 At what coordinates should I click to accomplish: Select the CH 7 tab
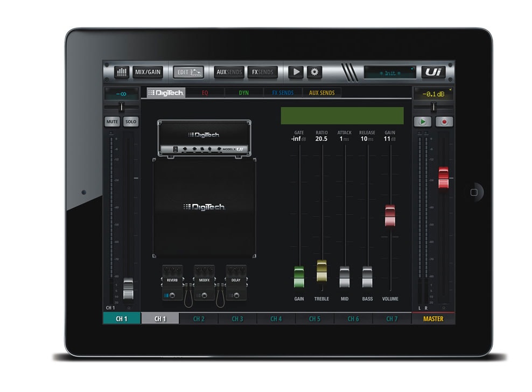[392, 319]
